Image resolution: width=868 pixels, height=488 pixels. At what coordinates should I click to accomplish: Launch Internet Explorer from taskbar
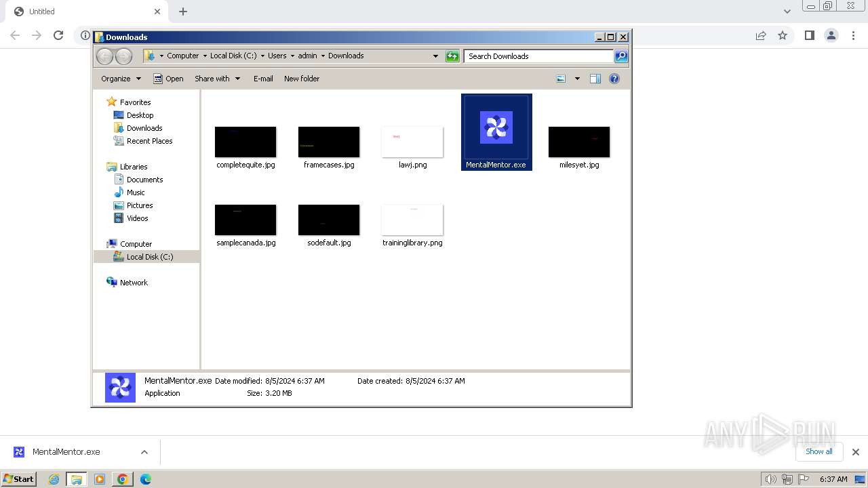pos(54,479)
